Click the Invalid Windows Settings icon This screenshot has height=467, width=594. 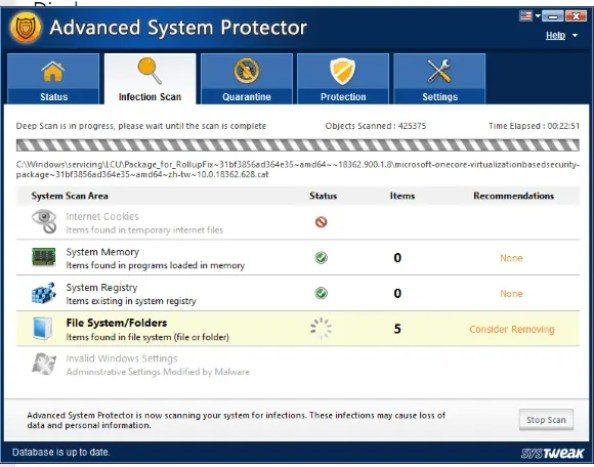tap(44, 364)
